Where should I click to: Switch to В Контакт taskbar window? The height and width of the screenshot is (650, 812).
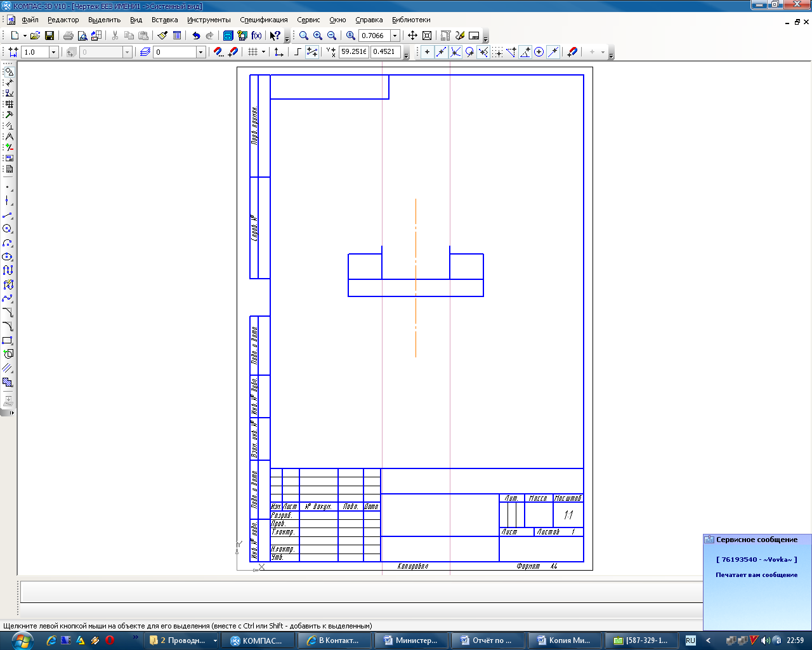point(334,640)
